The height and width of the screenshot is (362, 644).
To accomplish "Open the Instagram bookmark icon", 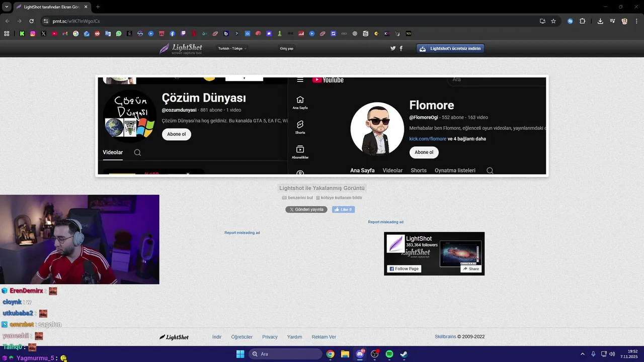I will pos(33,34).
